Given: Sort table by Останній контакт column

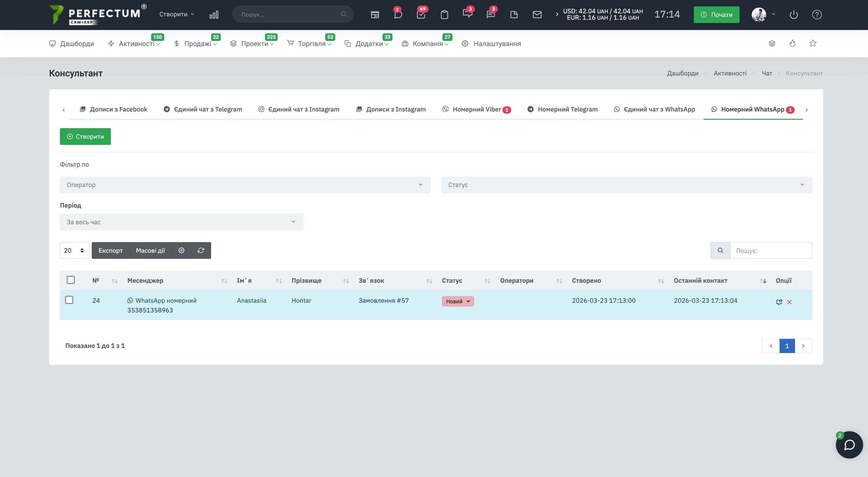Looking at the screenshot, I should (700, 280).
